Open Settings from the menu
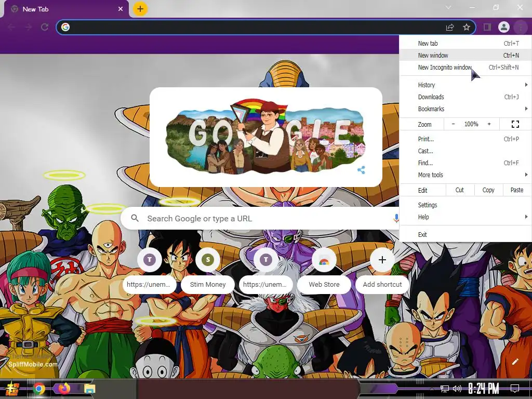The height and width of the screenshot is (399, 532). 465,205
